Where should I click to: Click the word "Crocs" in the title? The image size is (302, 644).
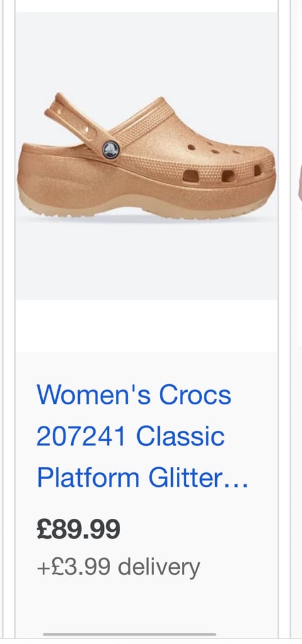point(195,395)
